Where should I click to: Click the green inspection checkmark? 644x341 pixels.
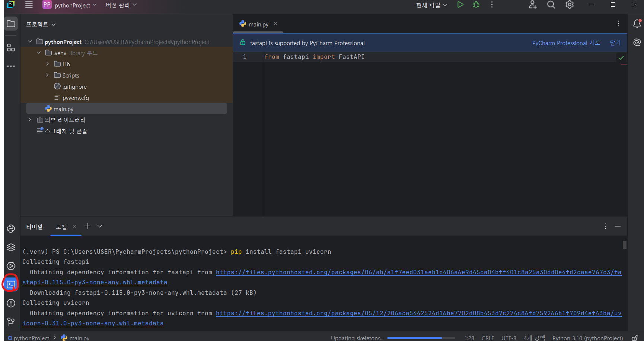coord(621,57)
